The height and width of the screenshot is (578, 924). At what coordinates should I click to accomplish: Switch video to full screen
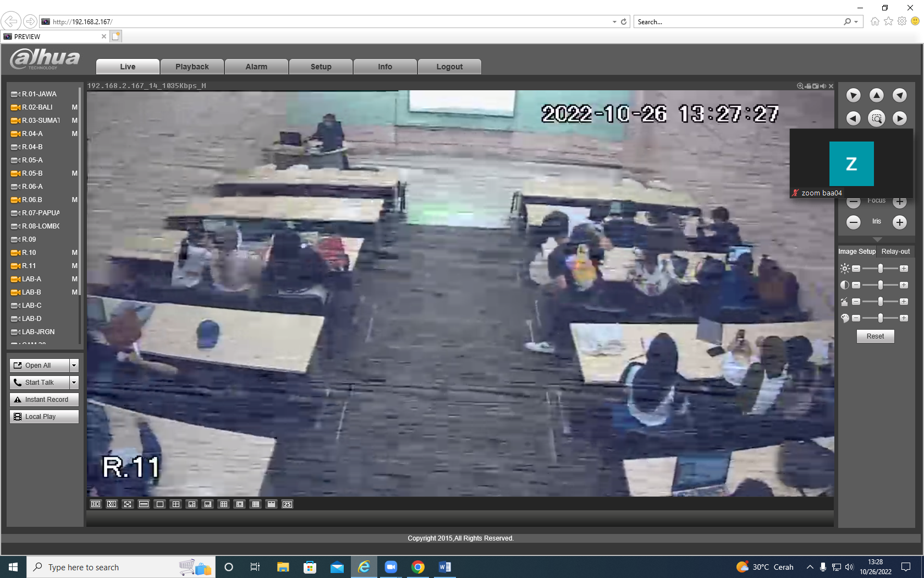pyautogui.click(x=128, y=504)
